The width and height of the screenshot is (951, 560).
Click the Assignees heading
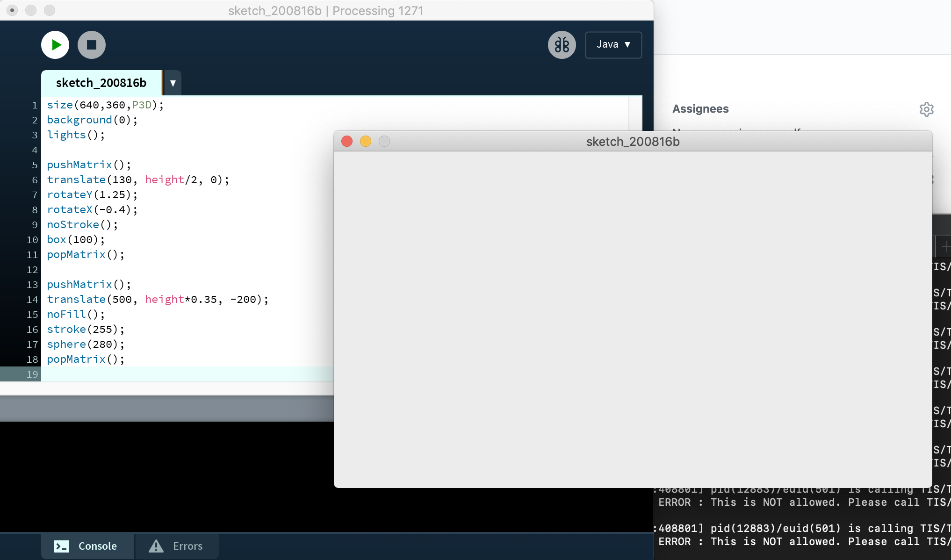coord(700,109)
